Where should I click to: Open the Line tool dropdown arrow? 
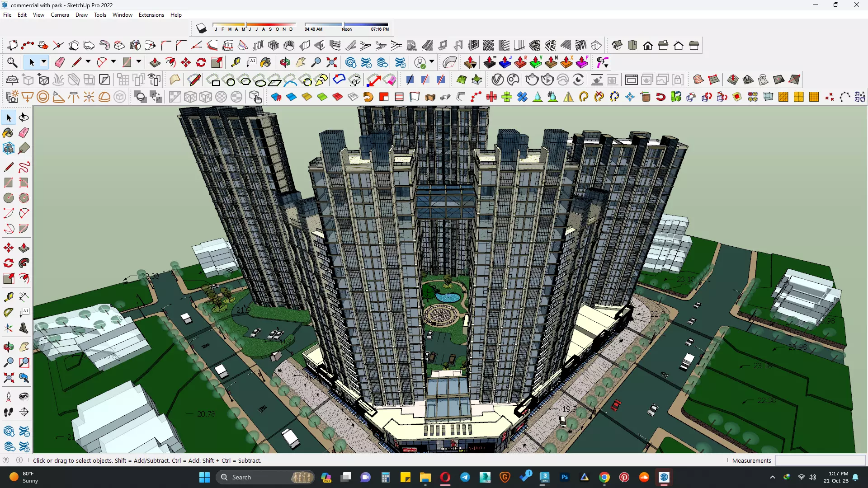click(x=88, y=62)
